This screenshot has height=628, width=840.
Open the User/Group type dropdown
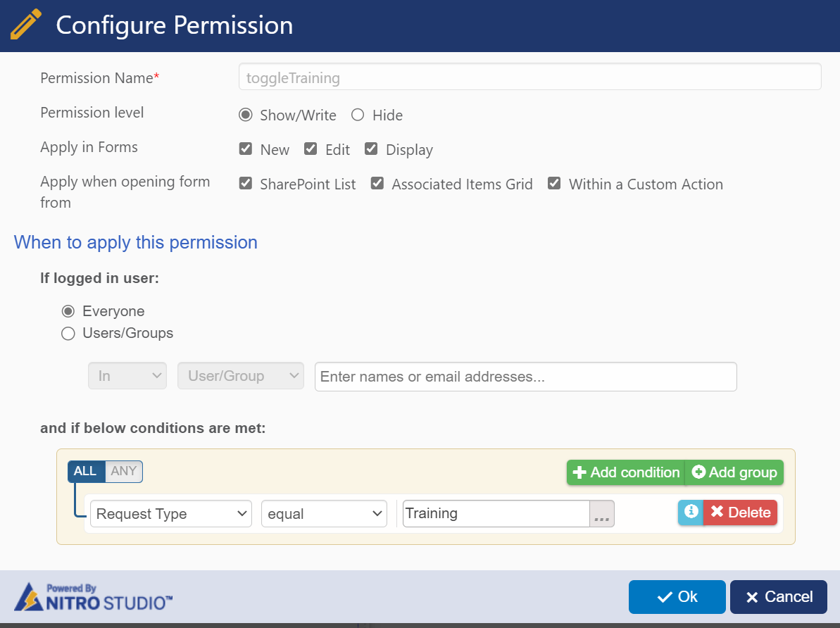tap(241, 376)
